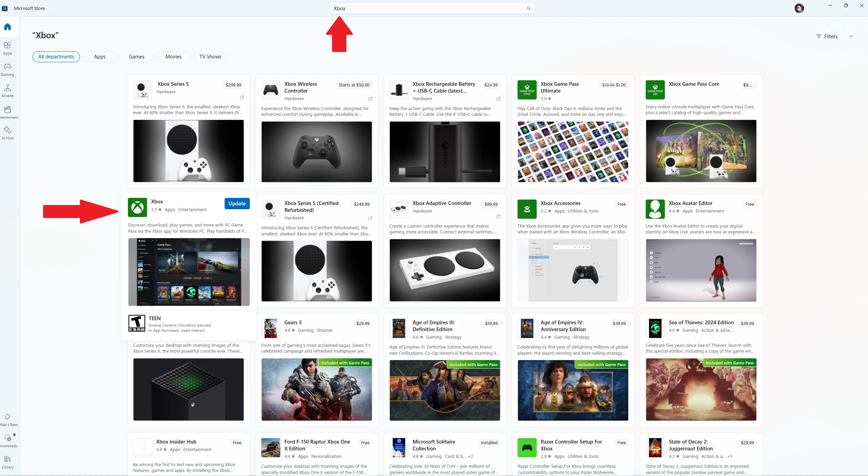Click the Sea of Thieves: 2024 Edition title

(x=701, y=322)
